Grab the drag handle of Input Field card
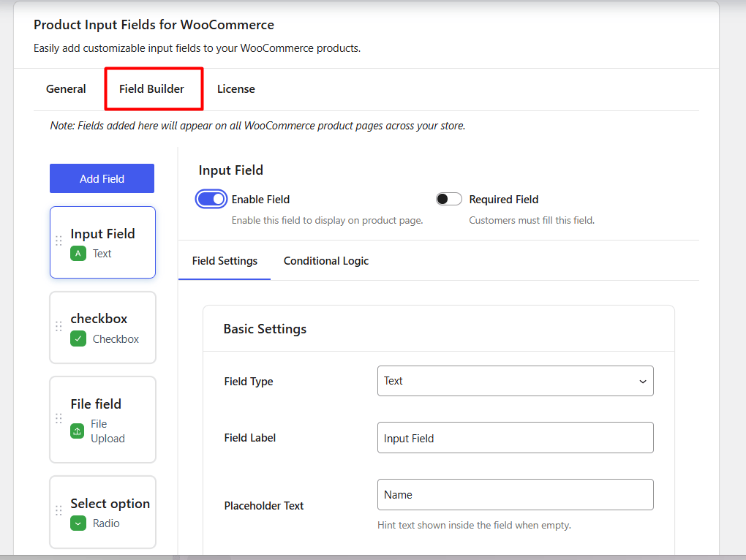746x560 pixels. pyautogui.click(x=59, y=241)
